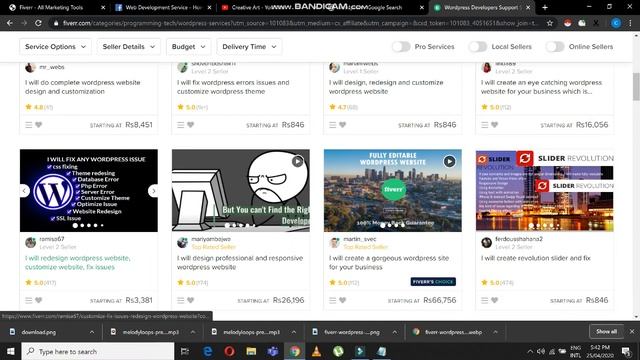Image resolution: width=640 pixels, height=360 pixels.
Task: Open gig 'I will fix wordpress errors issues'
Action: [x=233, y=87]
